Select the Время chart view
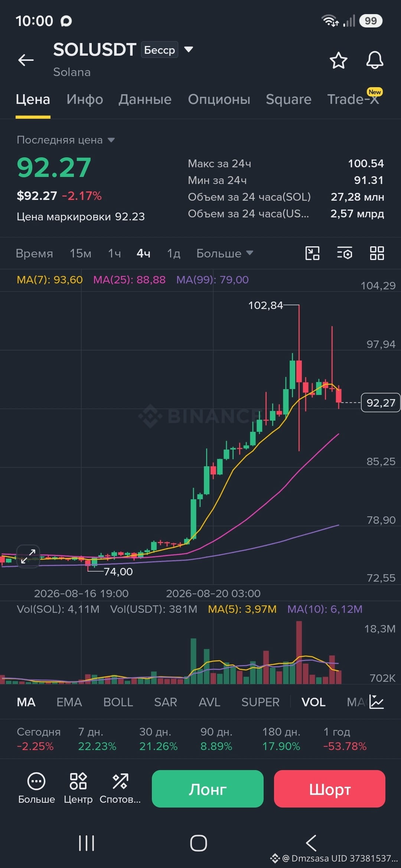401x868 pixels. [x=34, y=253]
